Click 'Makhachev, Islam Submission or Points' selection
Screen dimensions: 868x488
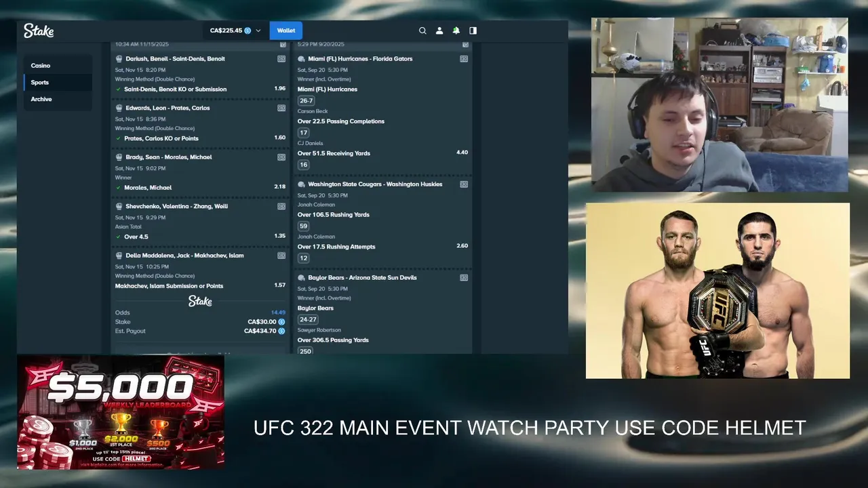click(x=169, y=286)
